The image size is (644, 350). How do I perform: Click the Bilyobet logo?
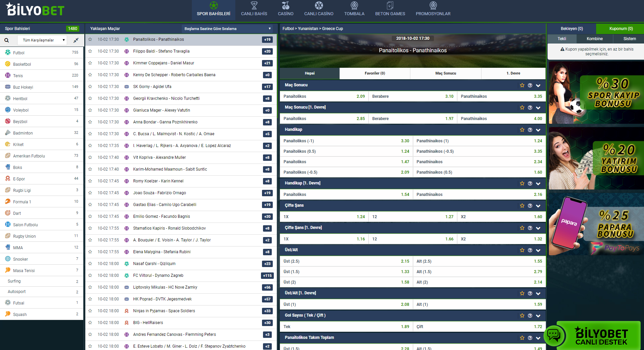pyautogui.click(x=35, y=10)
